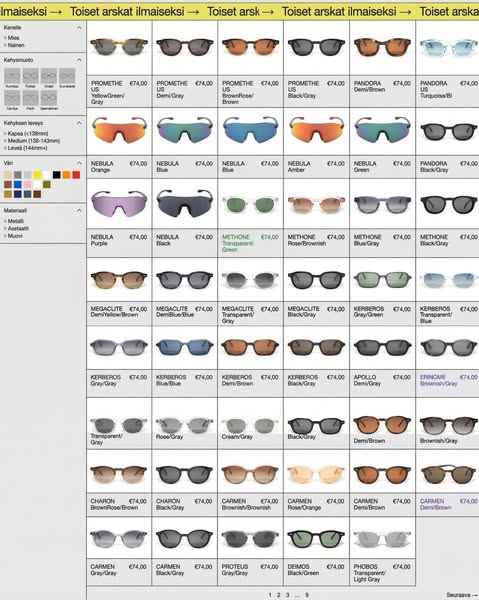Image resolution: width=479 pixels, height=600 pixels.
Task: Filter by Asetaatti material
Action: click(x=16, y=228)
